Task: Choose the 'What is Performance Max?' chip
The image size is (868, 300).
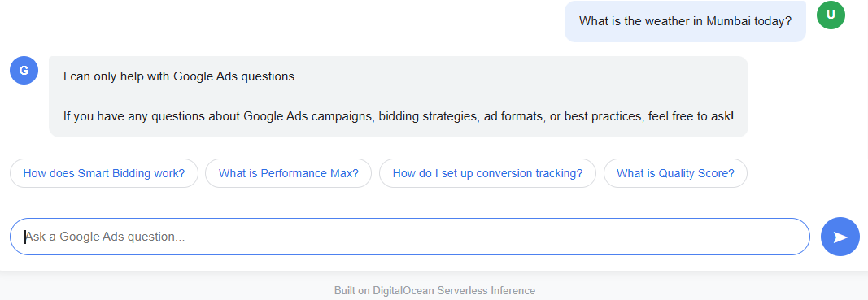Action: [289, 173]
